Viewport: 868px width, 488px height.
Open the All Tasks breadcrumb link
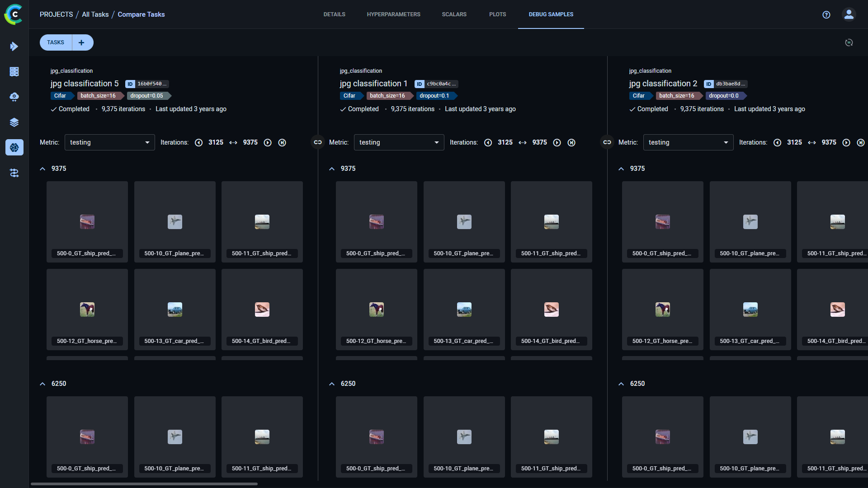[95, 14]
